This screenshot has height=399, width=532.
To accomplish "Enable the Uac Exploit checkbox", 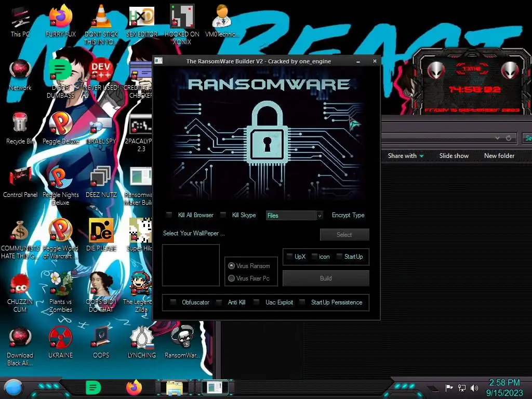I will click(257, 302).
